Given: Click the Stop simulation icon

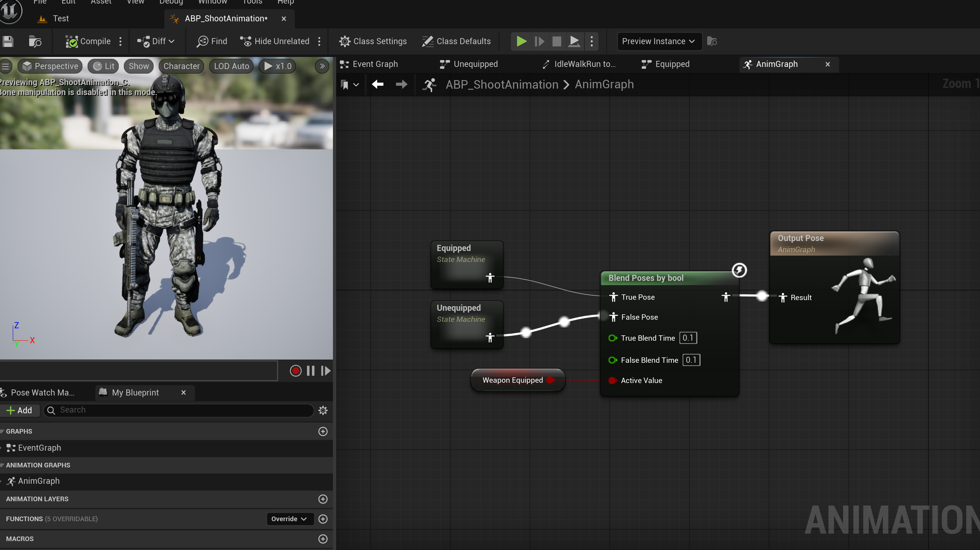Looking at the screenshot, I should pos(556,41).
